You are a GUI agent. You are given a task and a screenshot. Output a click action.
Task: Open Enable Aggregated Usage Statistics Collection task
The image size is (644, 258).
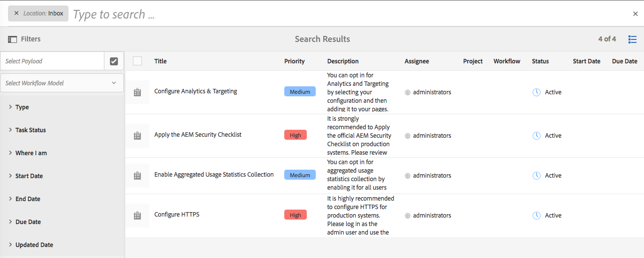tap(214, 175)
